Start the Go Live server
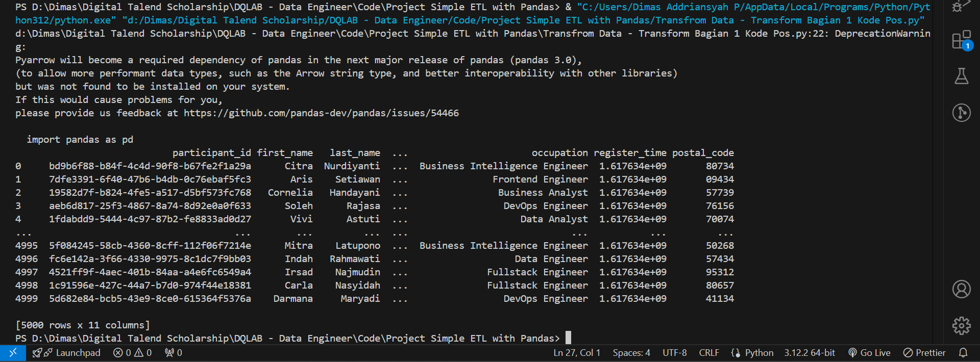The image size is (980, 362). coord(869,353)
